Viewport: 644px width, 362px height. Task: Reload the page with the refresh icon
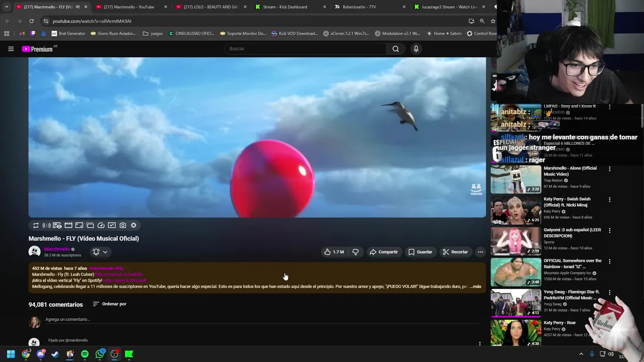tap(31, 21)
